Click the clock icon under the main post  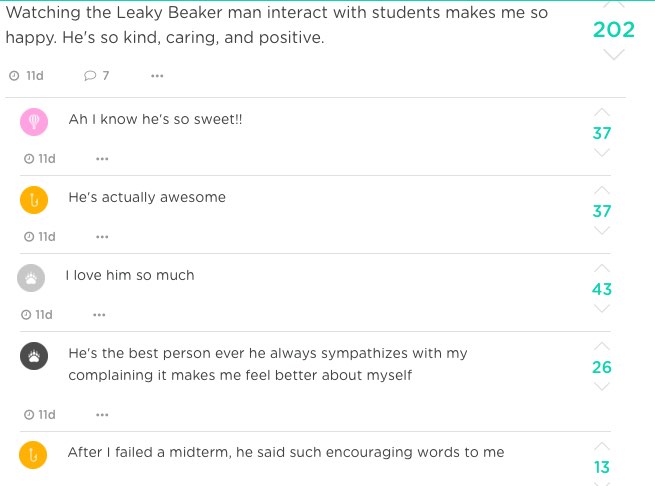point(13,76)
